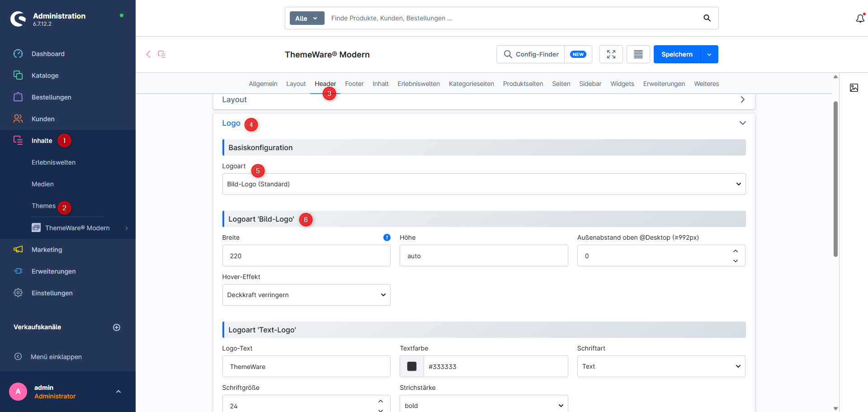The width and height of the screenshot is (868, 412).
Task: Go back with the pink arrow
Action: pos(148,54)
